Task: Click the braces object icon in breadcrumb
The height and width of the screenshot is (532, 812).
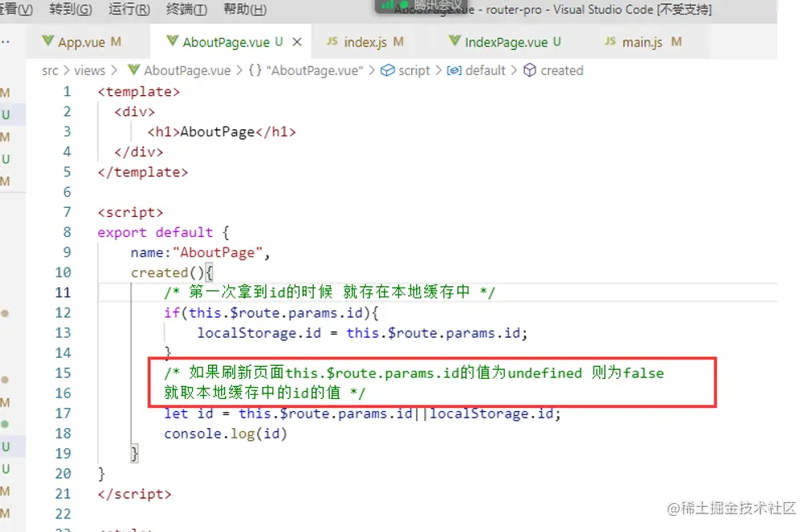Action: tap(255, 70)
